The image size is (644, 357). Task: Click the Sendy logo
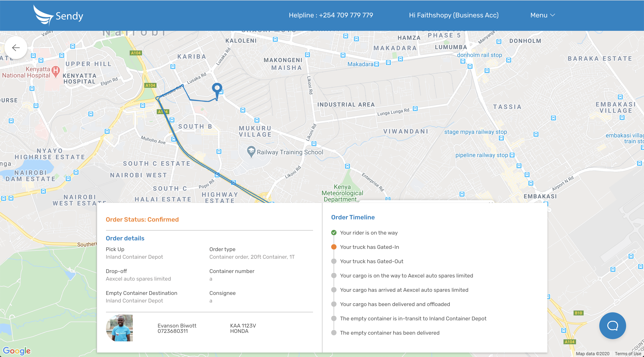tap(58, 15)
